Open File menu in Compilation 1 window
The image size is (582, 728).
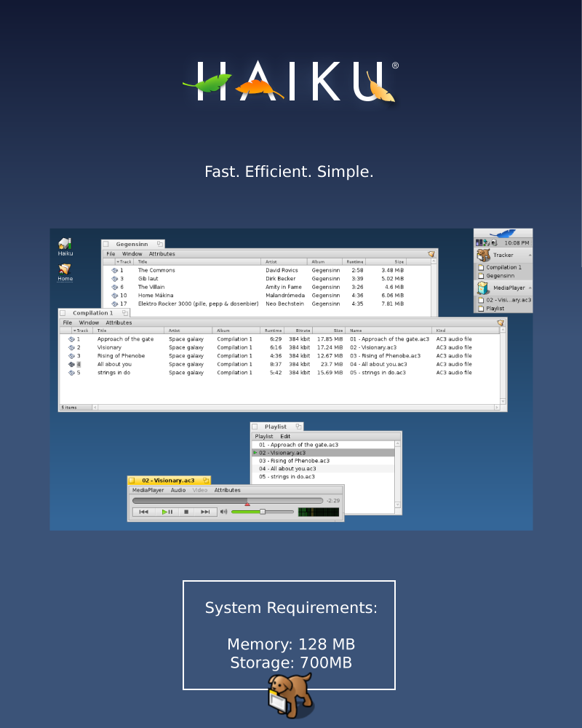(x=68, y=323)
